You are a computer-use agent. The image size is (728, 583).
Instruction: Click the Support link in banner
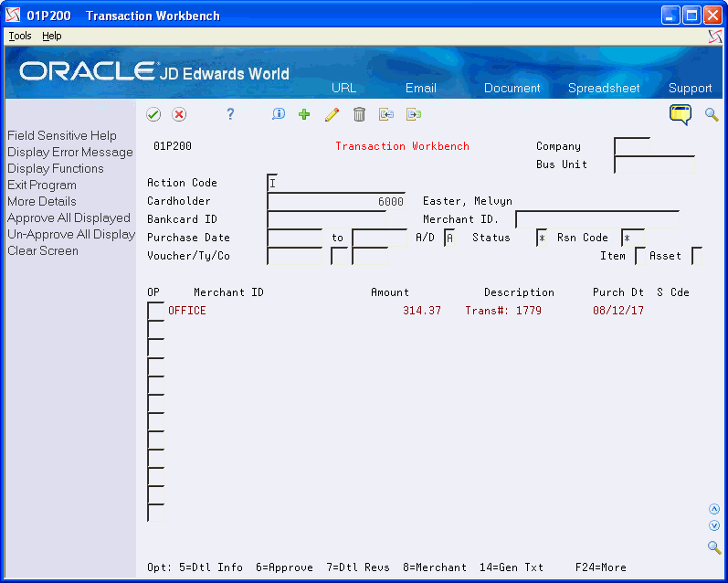click(x=690, y=88)
